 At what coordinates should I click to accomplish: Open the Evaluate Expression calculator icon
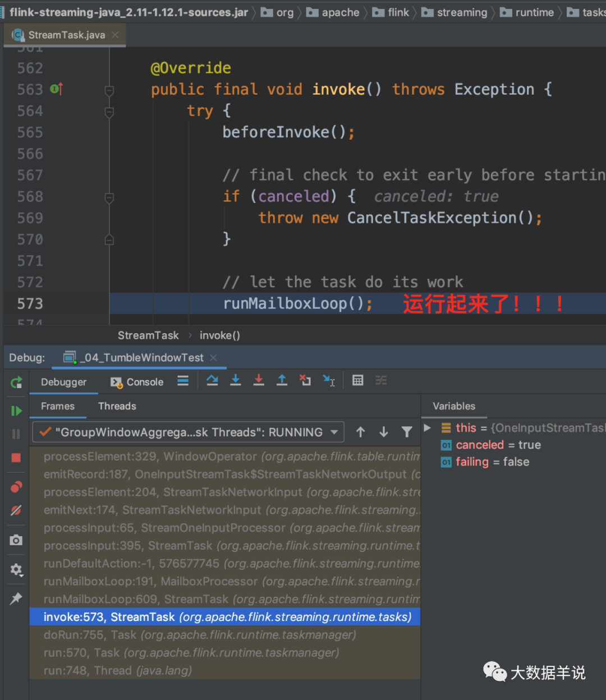pyautogui.click(x=358, y=380)
